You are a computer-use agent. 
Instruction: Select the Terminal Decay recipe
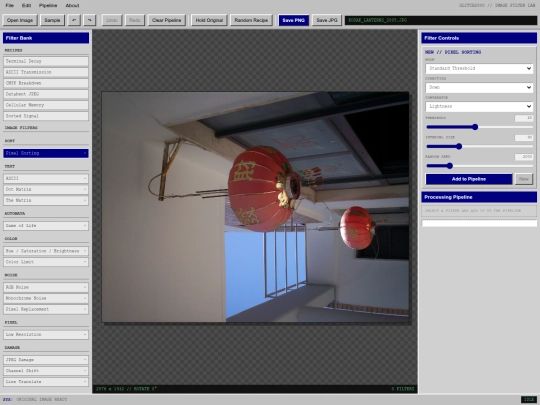pos(46,61)
